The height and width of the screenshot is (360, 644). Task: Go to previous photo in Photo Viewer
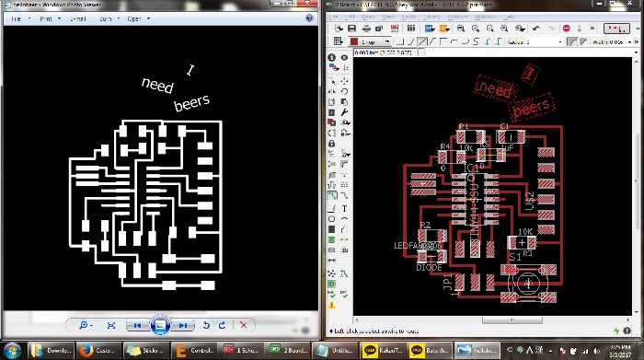137,325
